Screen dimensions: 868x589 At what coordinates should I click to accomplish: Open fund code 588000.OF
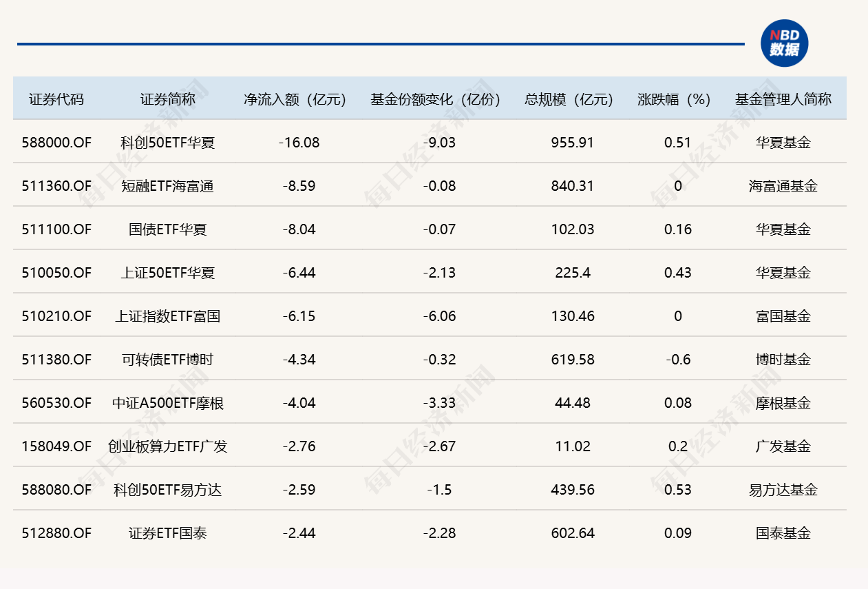click(x=56, y=143)
